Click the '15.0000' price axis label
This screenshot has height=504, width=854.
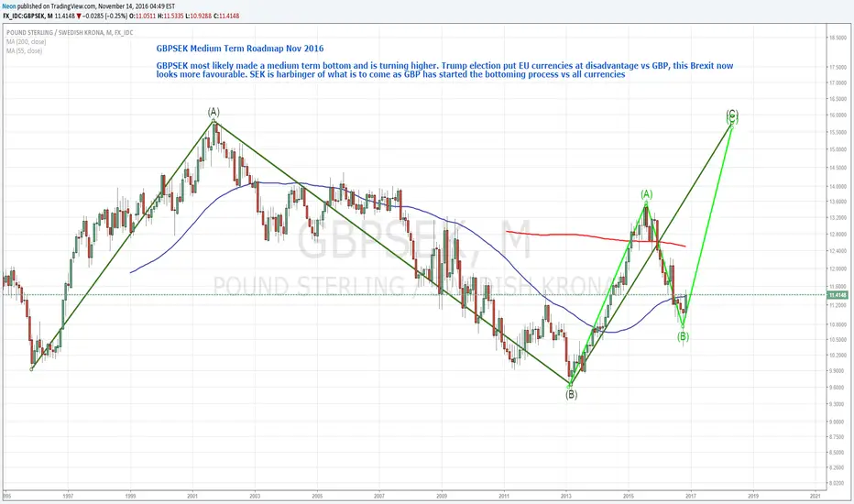point(838,149)
